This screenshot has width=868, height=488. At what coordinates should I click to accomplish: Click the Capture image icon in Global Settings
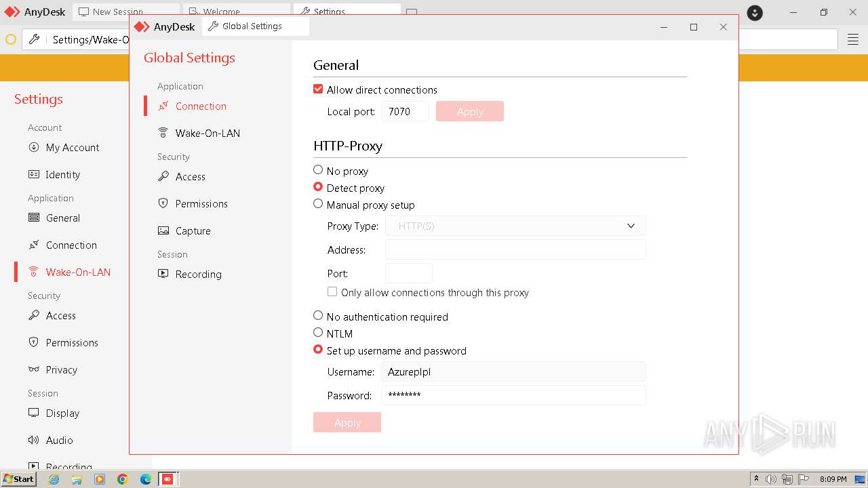(x=163, y=230)
